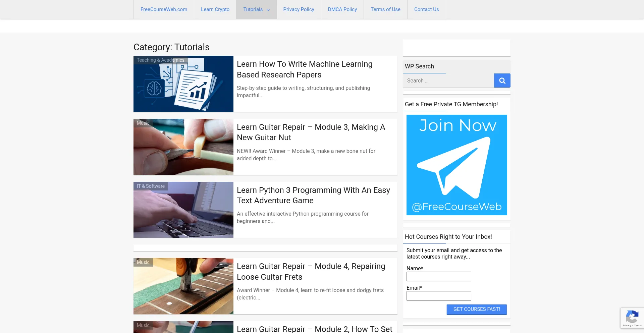Open FreeCourseWeb.com home menu item
Viewport: 644px width, 333px height.
coord(164,9)
